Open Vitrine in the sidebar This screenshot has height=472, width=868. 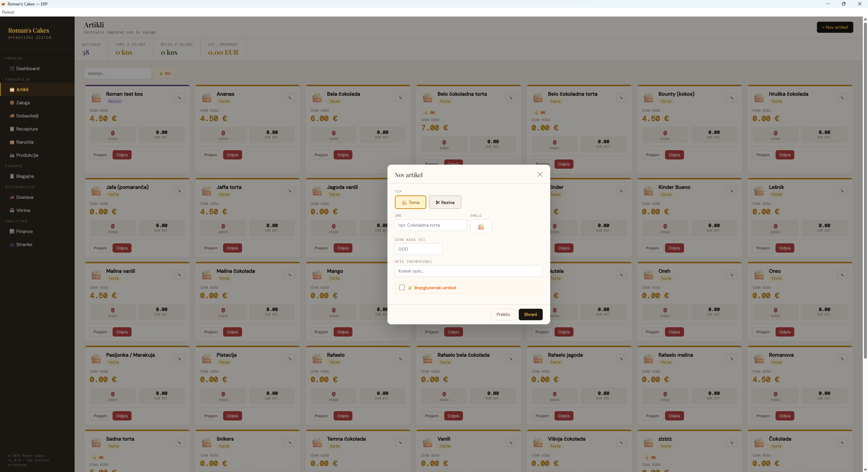(x=37, y=210)
